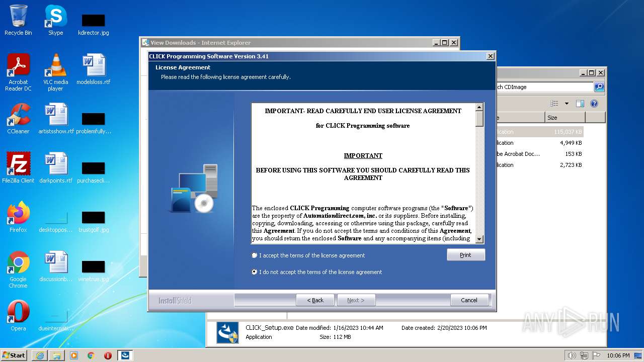Open the purchasecli desktop file
This screenshot has height=362, width=644.
(x=94, y=172)
